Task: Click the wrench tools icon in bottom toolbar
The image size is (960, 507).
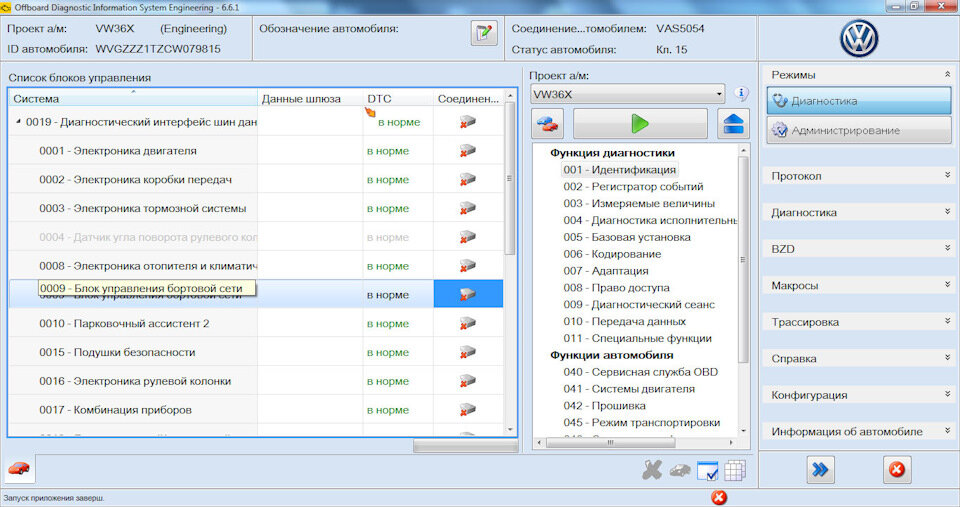Action: coord(652,470)
